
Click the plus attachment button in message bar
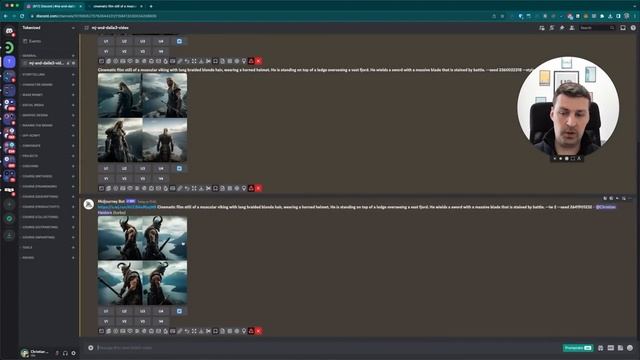click(x=91, y=348)
